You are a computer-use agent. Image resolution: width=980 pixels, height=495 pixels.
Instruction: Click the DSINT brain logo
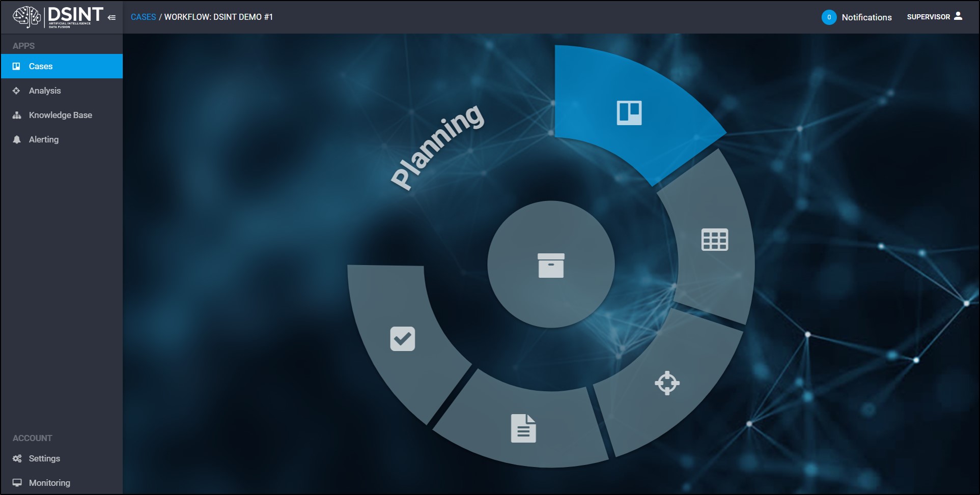click(26, 17)
